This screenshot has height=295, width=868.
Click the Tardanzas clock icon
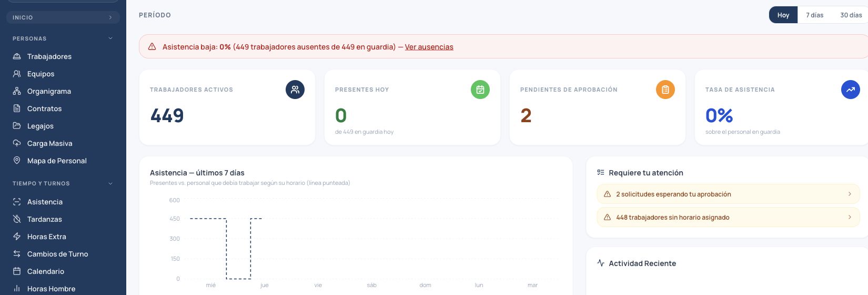(17, 219)
